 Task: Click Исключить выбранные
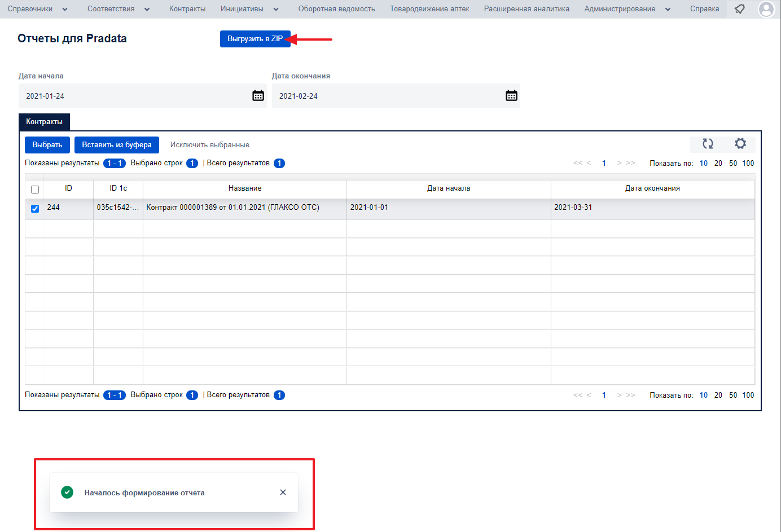tap(210, 145)
